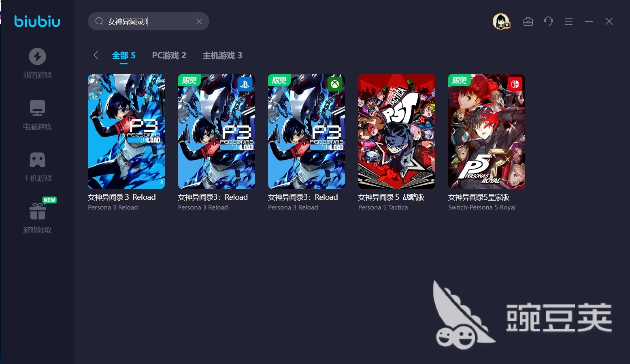The height and width of the screenshot is (364, 630).
Task: Click inside the 女神异闻录3 search field
Action: point(149,21)
